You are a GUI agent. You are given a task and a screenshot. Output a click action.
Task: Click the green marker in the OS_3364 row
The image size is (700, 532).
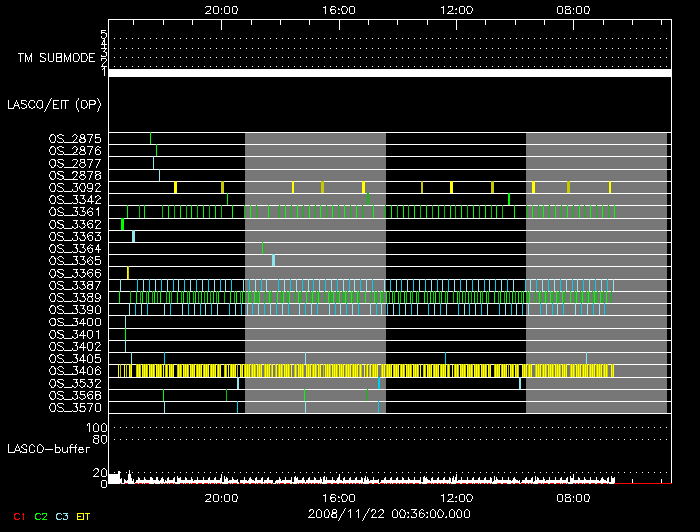(262, 248)
